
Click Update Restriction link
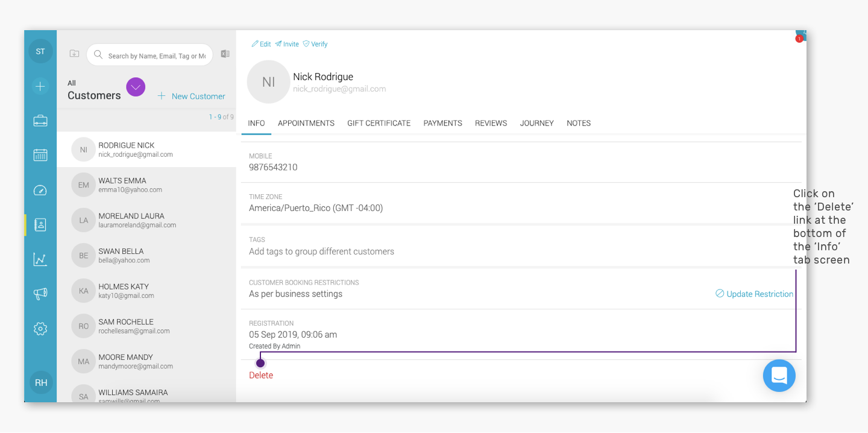[754, 294]
